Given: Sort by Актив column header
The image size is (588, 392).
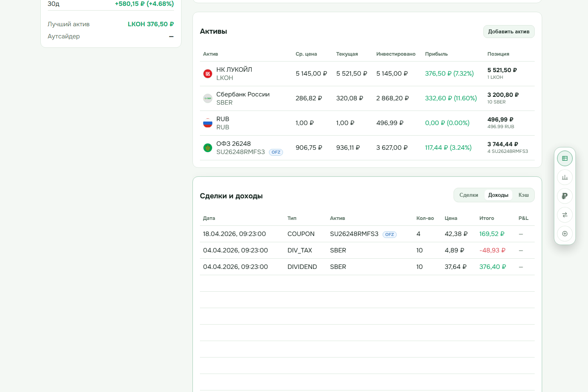Looking at the screenshot, I should 211,54.
